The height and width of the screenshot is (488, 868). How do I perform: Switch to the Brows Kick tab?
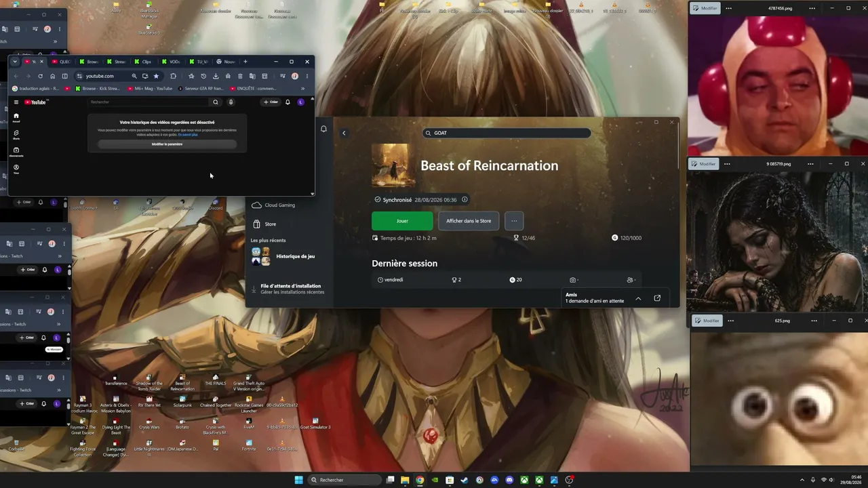(88, 62)
